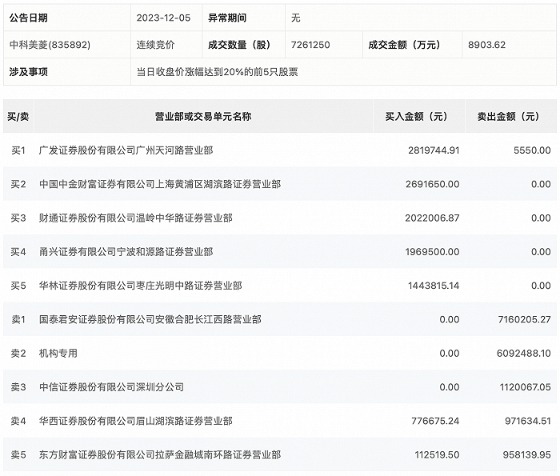
Task: Click the 成交数量 value 7261250
Action: click(x=310, y=45)
